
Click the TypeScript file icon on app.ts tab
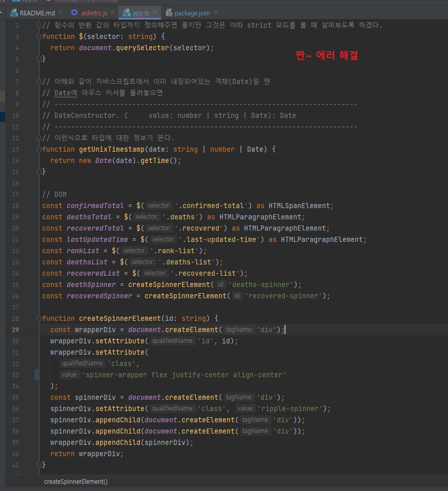click(126, 13)
